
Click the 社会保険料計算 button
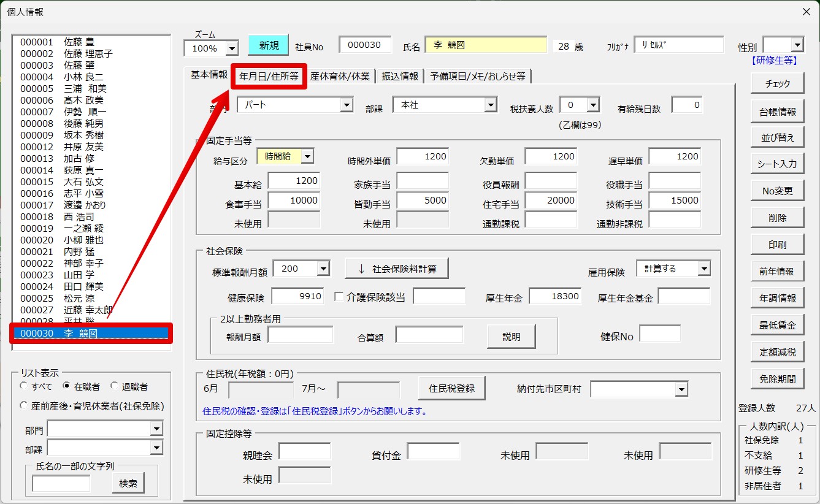click(396, 269)
